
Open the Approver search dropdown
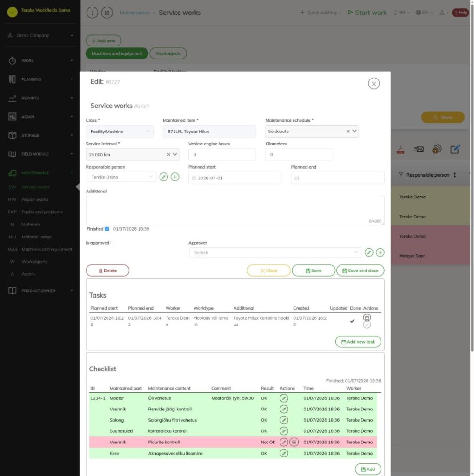[275, 252]
